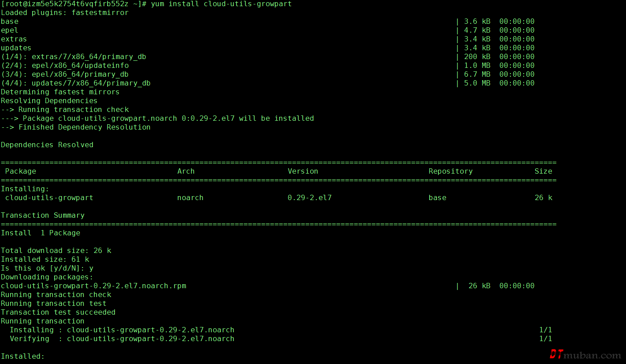Click the "Package" column header
The width and height of the screenshot is (626, 364).
coord(20,171)
